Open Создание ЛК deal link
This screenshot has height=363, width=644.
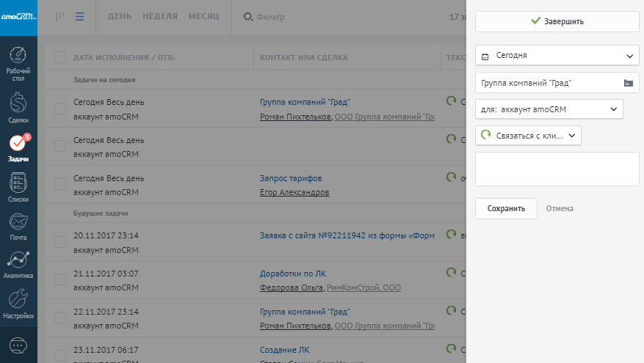pos(285,350)
